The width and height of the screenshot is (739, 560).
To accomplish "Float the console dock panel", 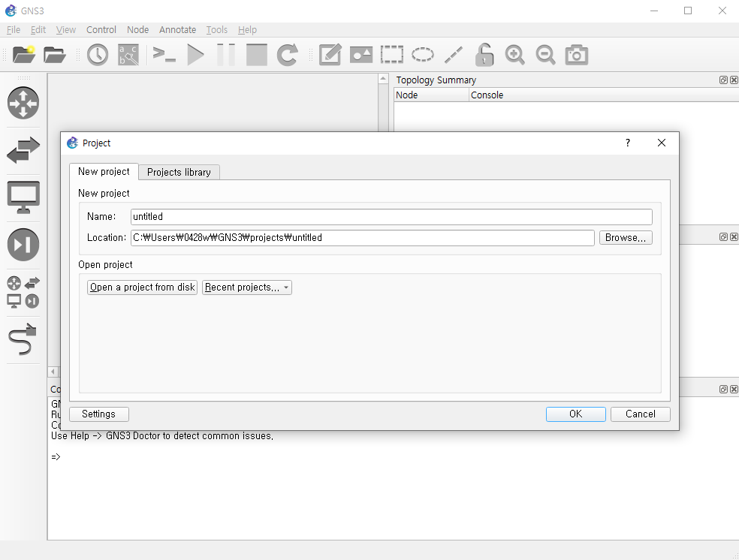I will tap(723, 389).
